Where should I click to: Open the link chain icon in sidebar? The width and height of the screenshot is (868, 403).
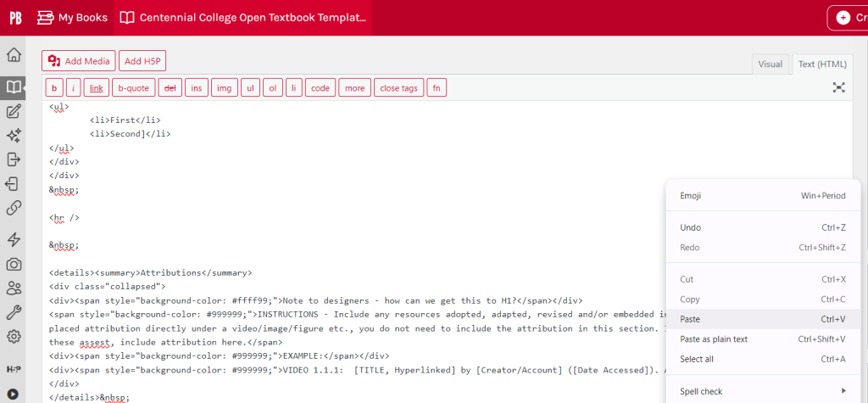click(x=14, y=208)
